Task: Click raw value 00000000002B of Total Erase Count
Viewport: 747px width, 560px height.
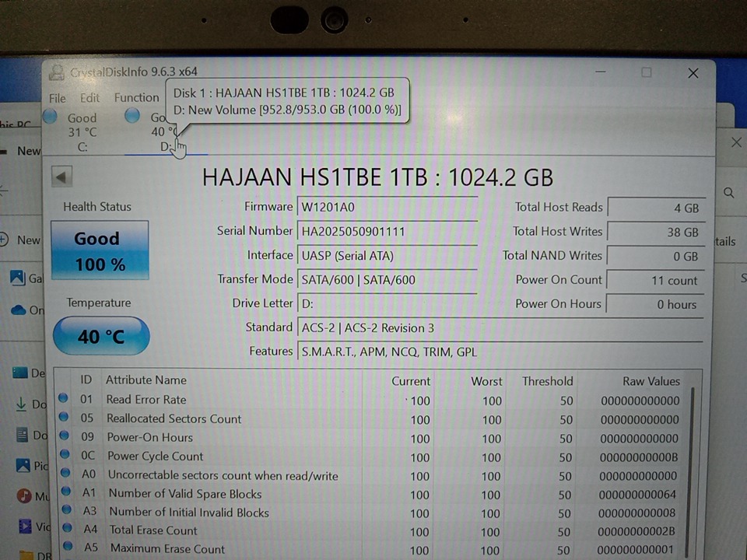Action: (x=637, y=531)
